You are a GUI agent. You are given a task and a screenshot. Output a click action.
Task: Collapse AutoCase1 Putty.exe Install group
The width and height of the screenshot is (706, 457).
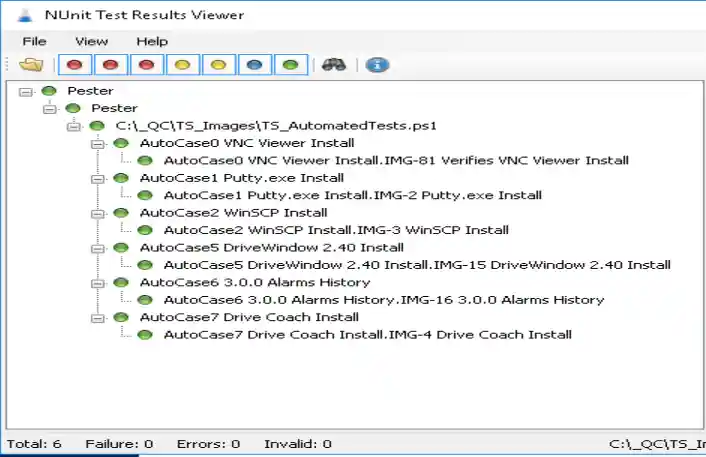pos(98,179)
